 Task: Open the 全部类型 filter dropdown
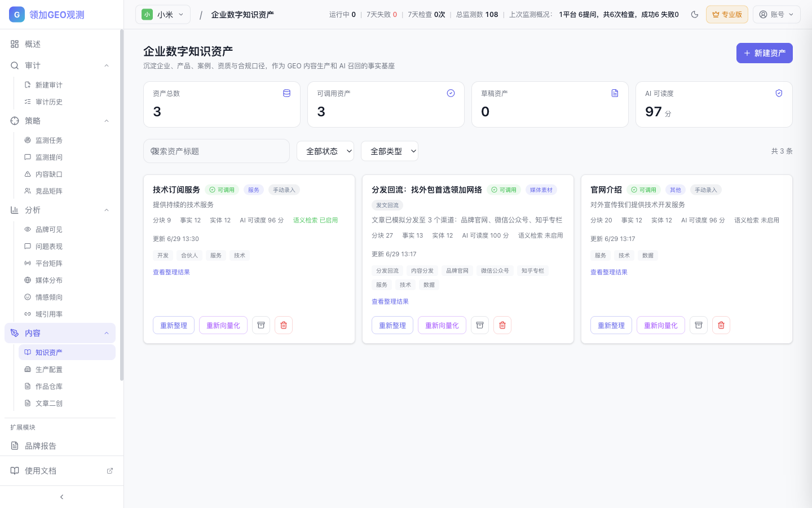click(x=390, y=151)
